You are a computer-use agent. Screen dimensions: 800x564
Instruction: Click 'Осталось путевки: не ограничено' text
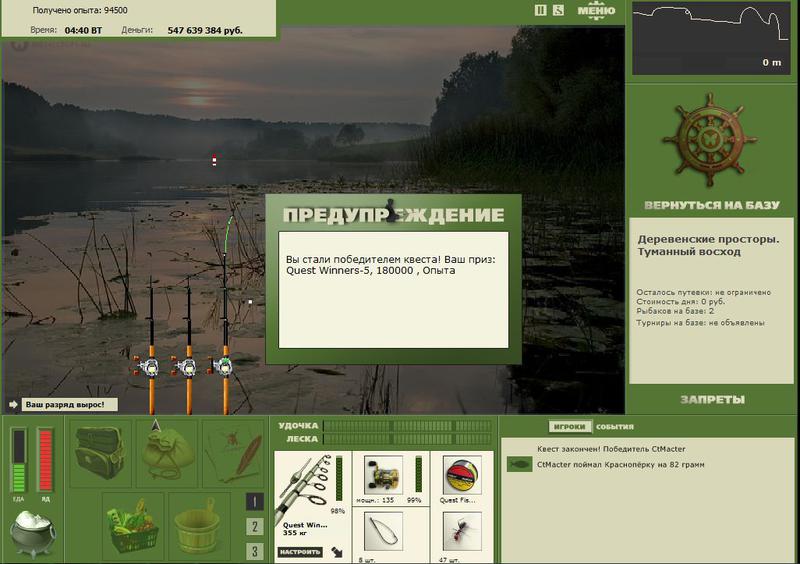[x=704, y=292]
